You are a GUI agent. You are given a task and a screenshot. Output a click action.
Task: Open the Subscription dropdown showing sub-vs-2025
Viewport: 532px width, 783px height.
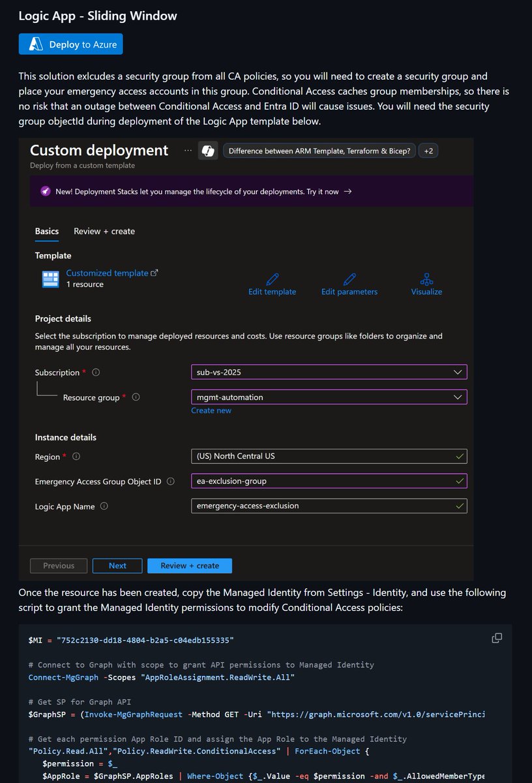coord(329,371)
